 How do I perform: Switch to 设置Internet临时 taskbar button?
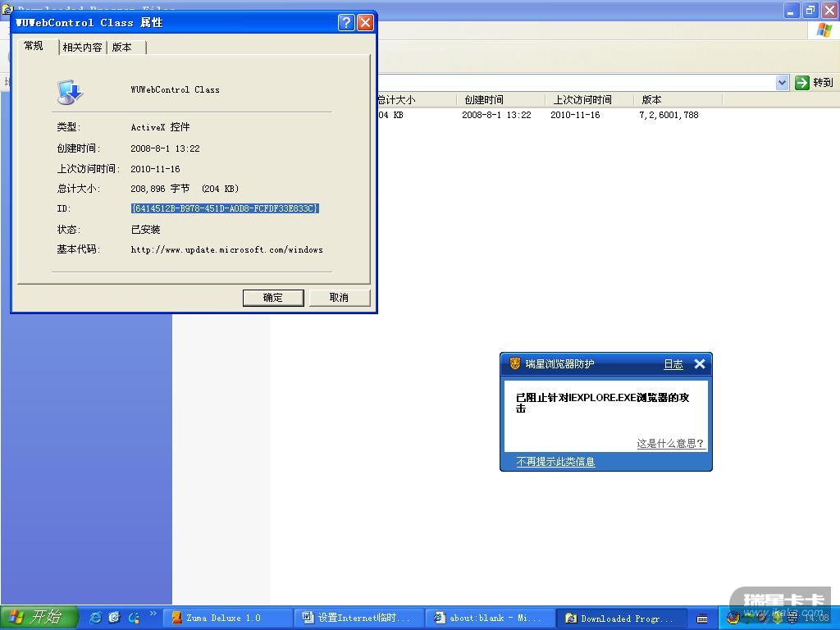coord(359,619)
